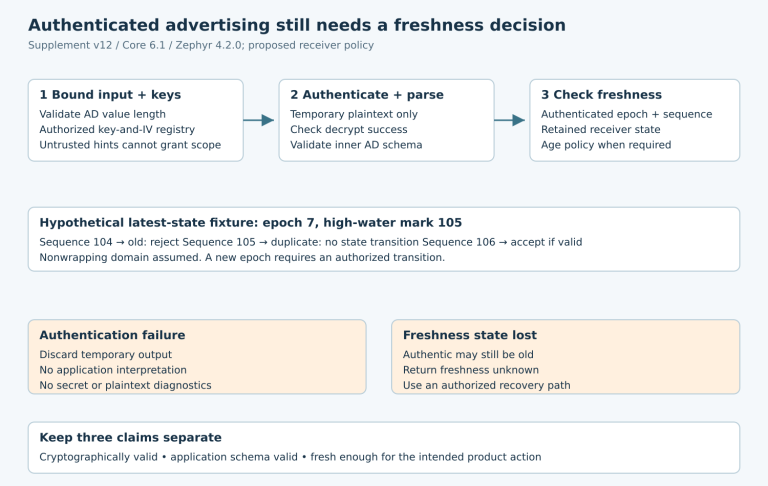Click 'Age policy when required' text

coord(606,145)
